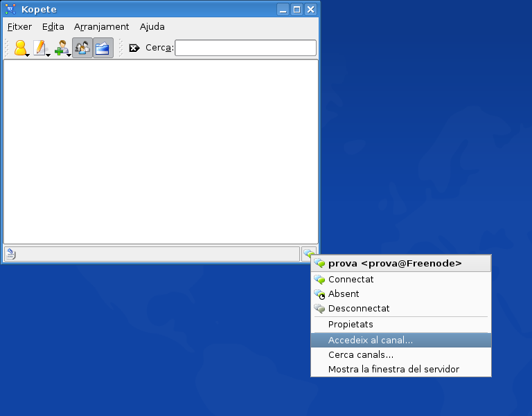
Task: Open the yellow user status toolbar icon
Action: tap(20, 48)
